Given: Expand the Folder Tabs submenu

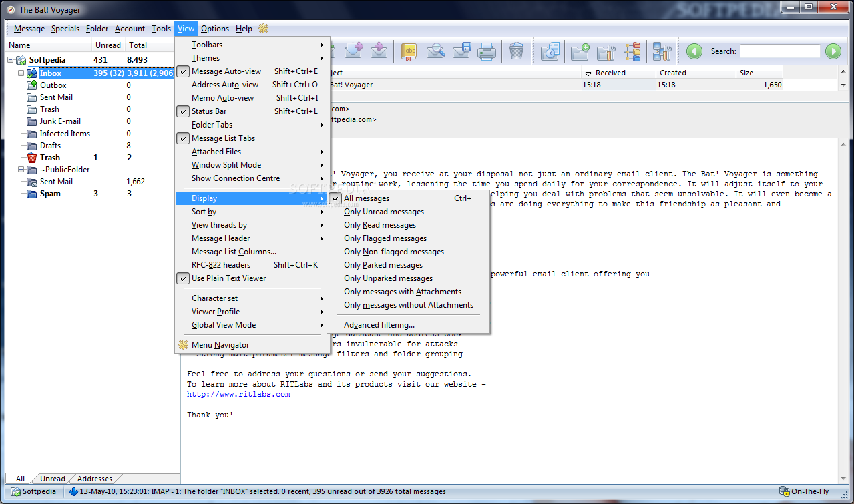Looking at the screenshot, I should tap(252, 125).
